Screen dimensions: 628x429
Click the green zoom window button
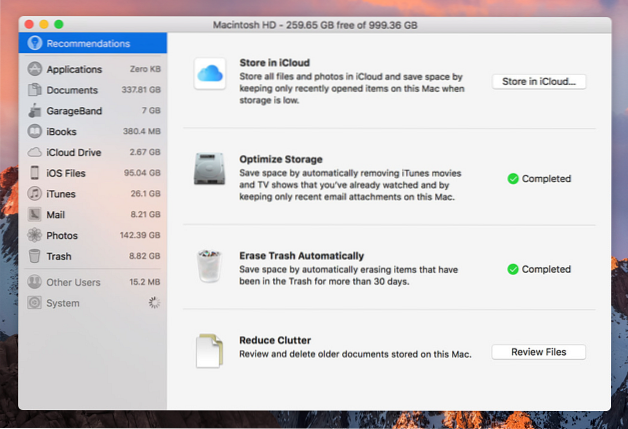click(x=58, y=23)
